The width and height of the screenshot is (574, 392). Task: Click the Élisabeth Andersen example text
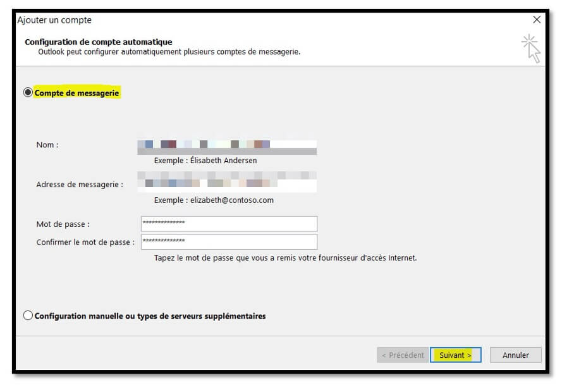tap(205, 161)
